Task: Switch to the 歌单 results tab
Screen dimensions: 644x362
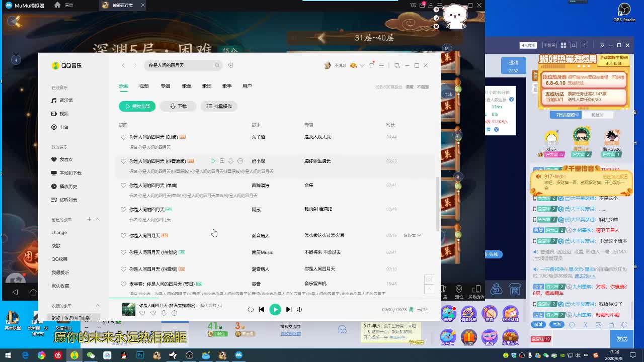Action: (187, 86)
